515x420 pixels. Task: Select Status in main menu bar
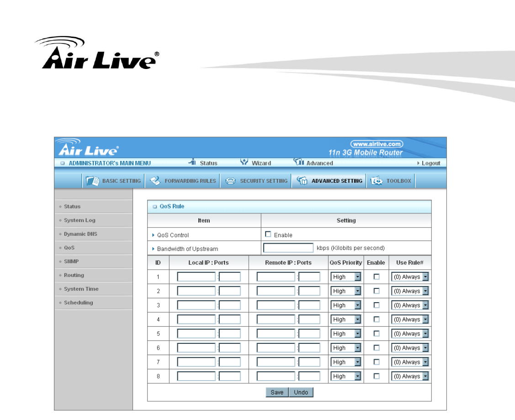pos(208,163)
